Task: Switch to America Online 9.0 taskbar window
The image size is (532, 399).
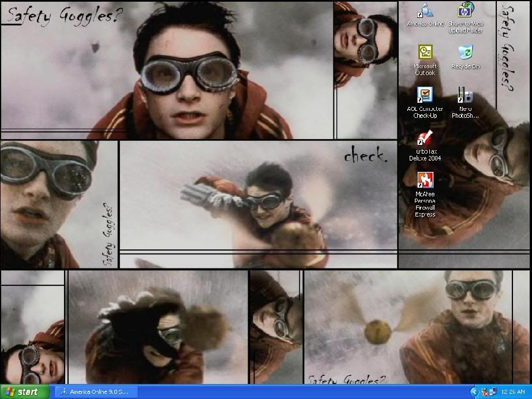Action: point(96,392)
